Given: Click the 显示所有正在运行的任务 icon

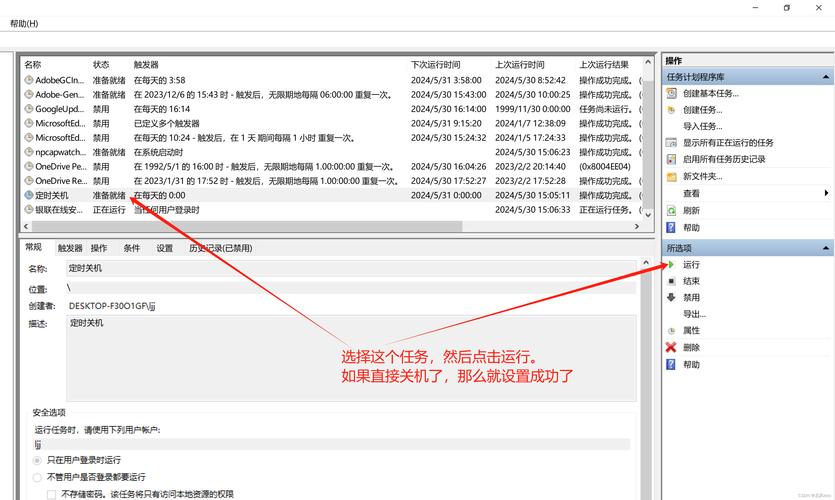Looking at the screenshot, I should tap(672, 143).
